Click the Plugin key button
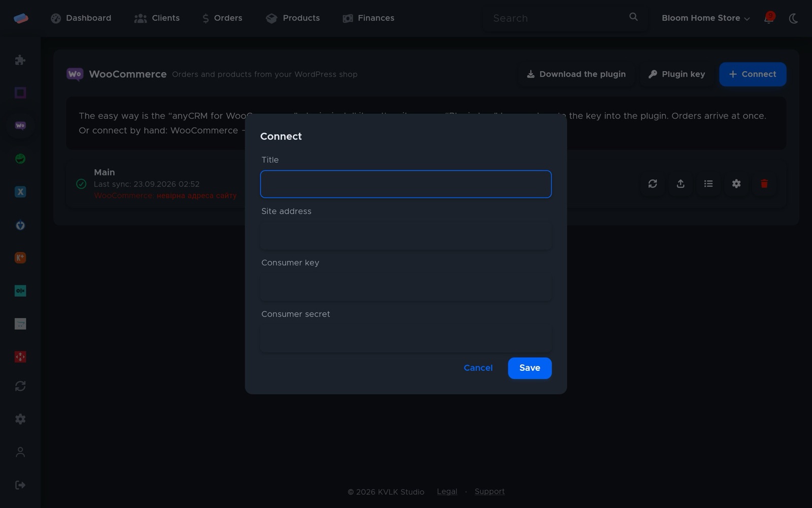Screen dimensions: 812x508 pyautogui.click(x=676, y=74)
